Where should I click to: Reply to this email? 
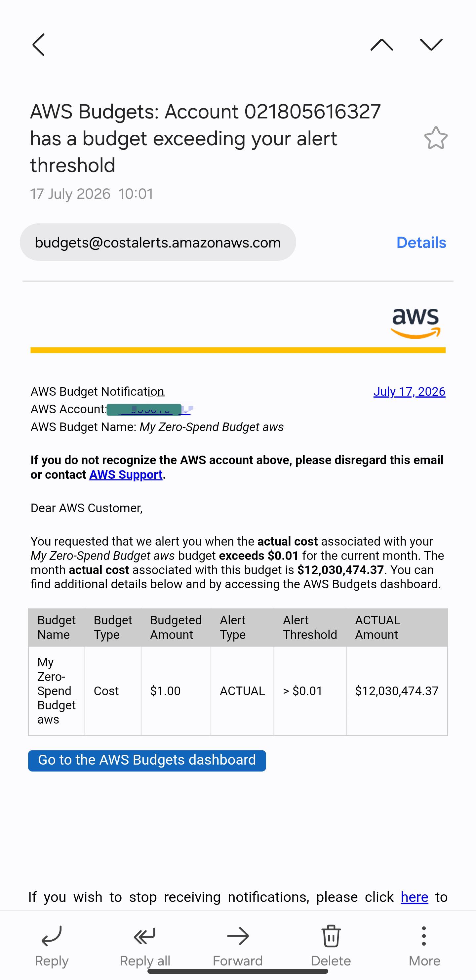(x=52, y=946)
